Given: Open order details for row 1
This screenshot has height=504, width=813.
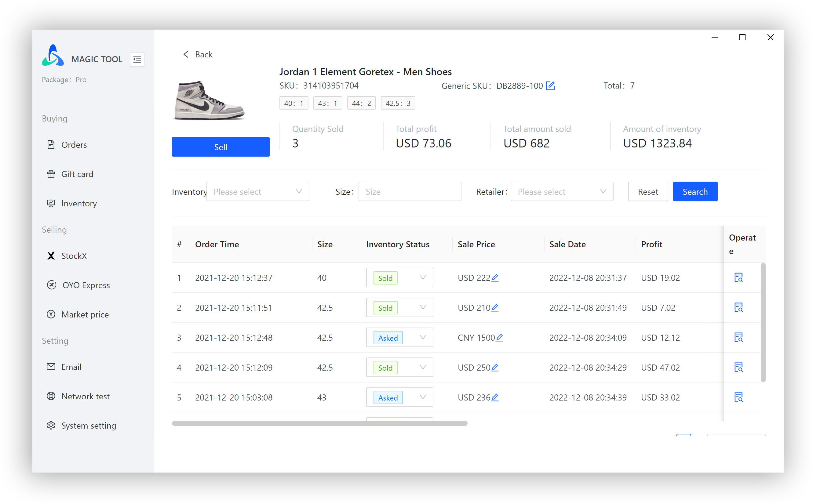Looking at the screenshot, I should (x=738, y=278).
